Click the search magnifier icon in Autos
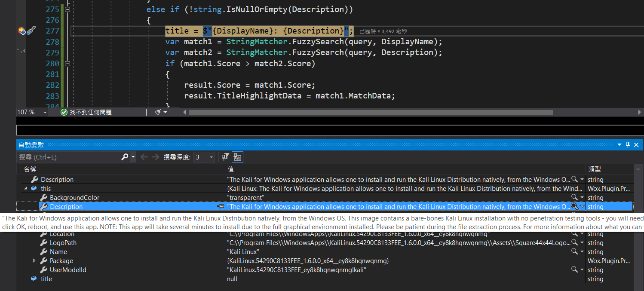 125,157
